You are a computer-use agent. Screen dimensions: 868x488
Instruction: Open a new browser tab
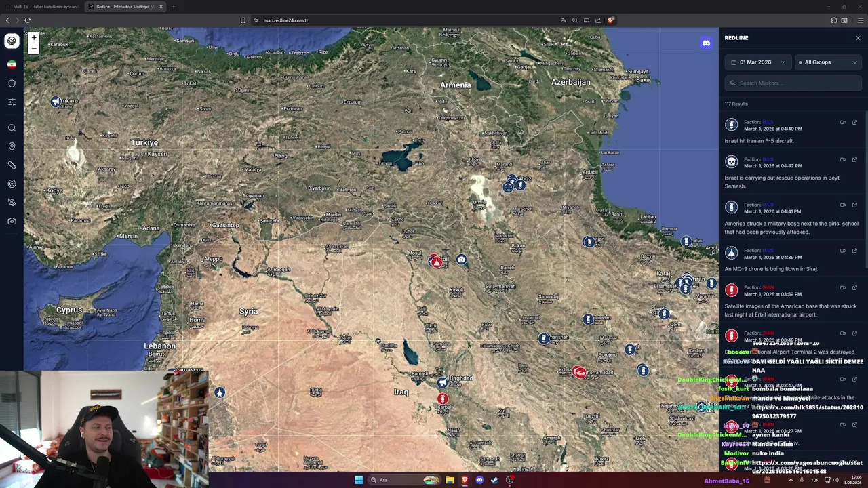point(174,7)
